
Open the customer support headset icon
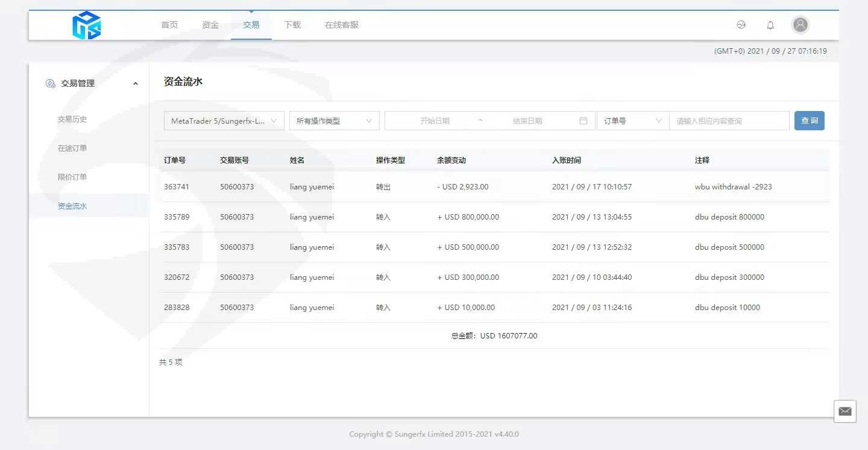(741, 25)
